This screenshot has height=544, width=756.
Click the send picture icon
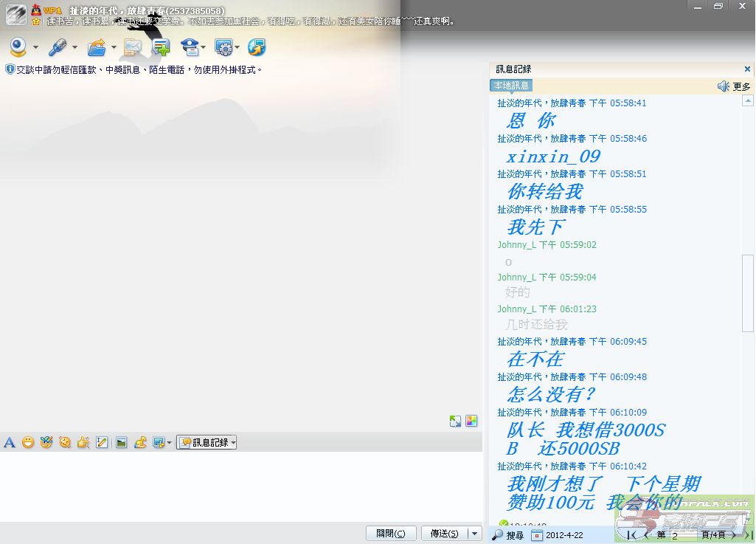121,443
